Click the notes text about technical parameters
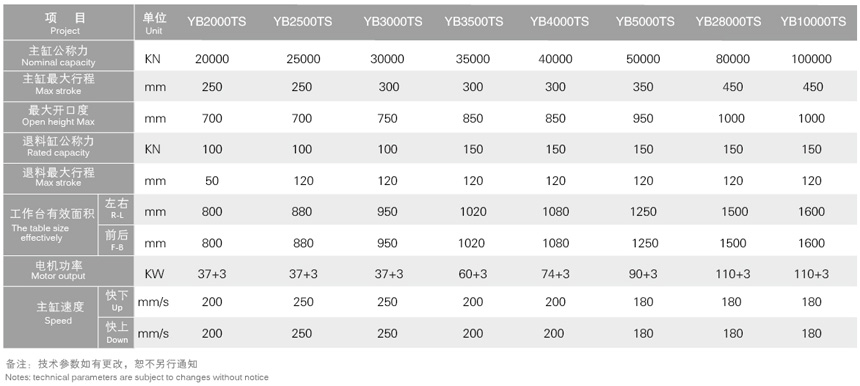The width and height of the screenshot is (860, 386). coord(137,377)
